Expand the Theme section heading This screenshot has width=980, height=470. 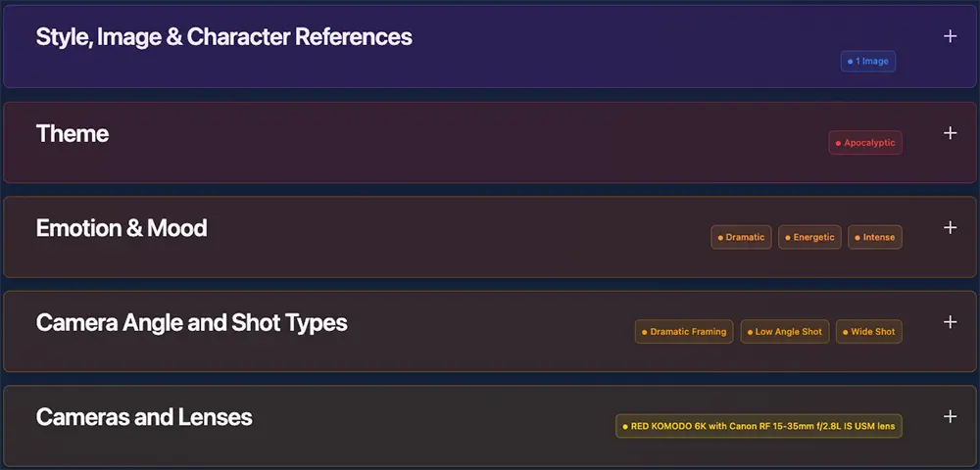pos(73,133)
